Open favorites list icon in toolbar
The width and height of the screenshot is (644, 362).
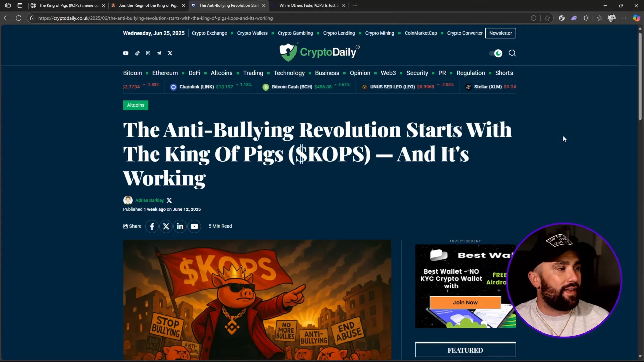(x=599, y=18)
